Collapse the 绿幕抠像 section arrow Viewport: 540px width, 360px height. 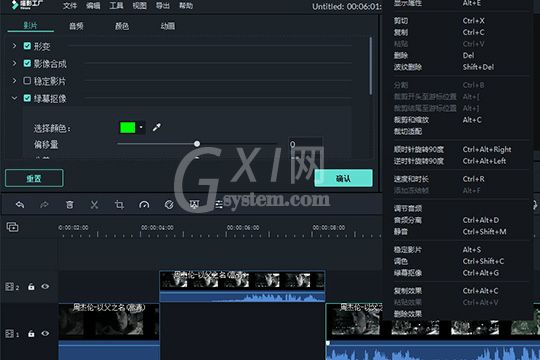tap(14, 98)
